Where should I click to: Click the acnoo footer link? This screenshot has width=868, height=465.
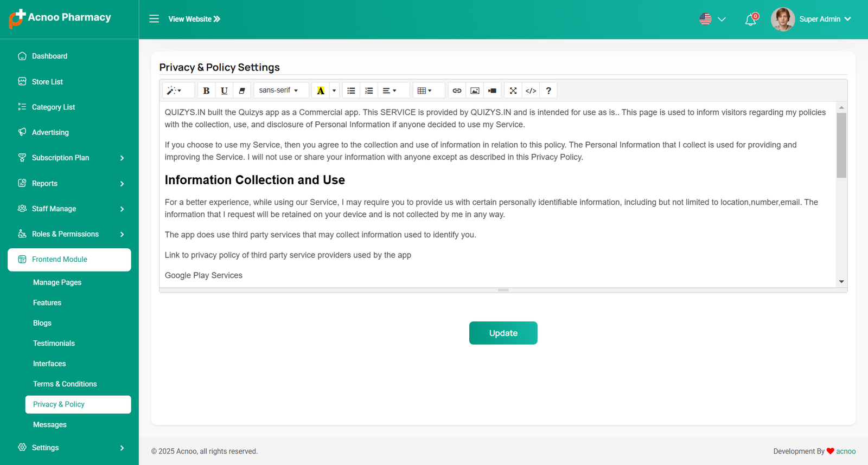tap(846, 451)
